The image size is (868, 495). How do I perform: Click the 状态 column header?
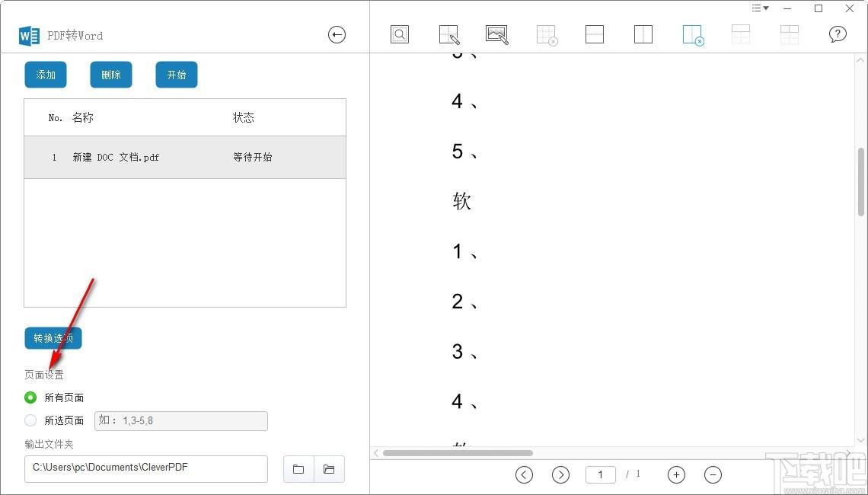pyautogui.click(x=243, y=117)
